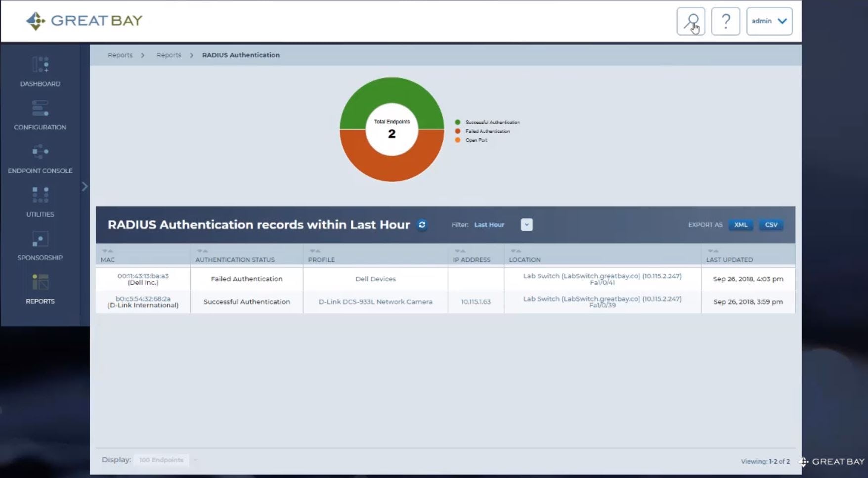Open the Dashboard from the sidebar
This screenshot has width=868, height=478.
pos(40,72)
